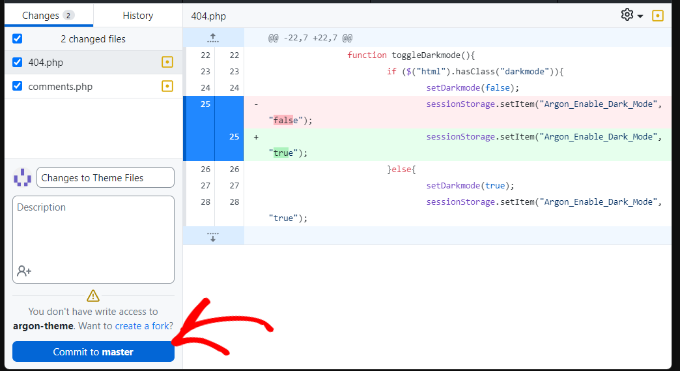Uncheck the 404.php file checkbox
Screen dimensions: 680x371
coord(17,62)
